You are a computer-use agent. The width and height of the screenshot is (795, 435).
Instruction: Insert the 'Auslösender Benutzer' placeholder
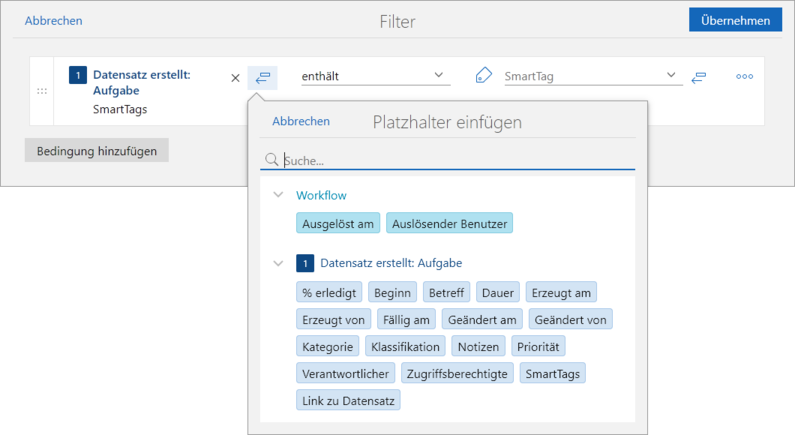449,223
